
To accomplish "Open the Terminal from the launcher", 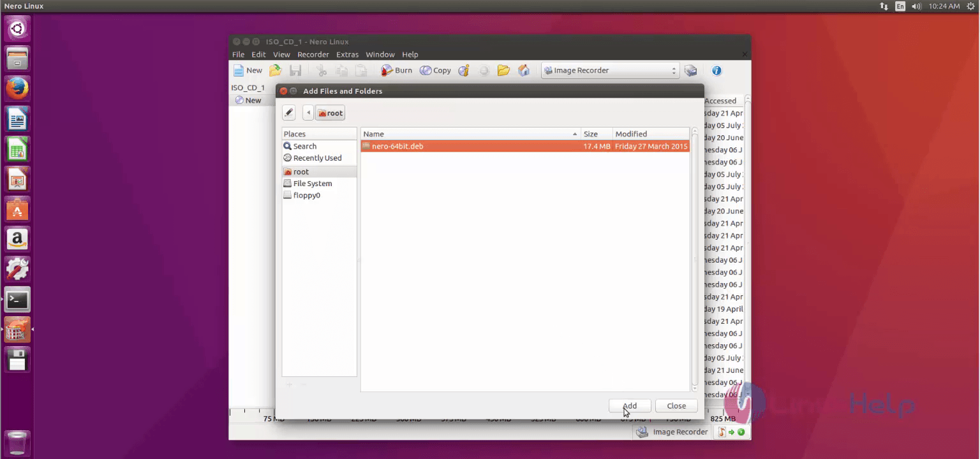I will pos(17,300).
